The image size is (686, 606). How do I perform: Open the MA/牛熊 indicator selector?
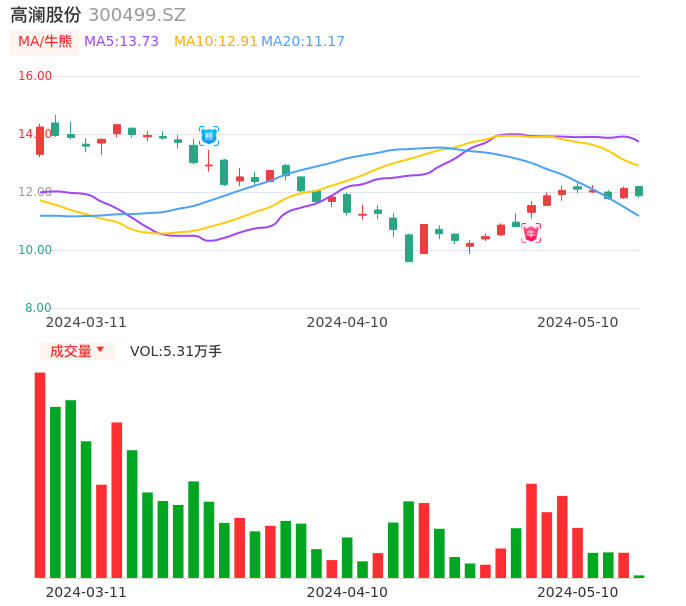(44, 42)
